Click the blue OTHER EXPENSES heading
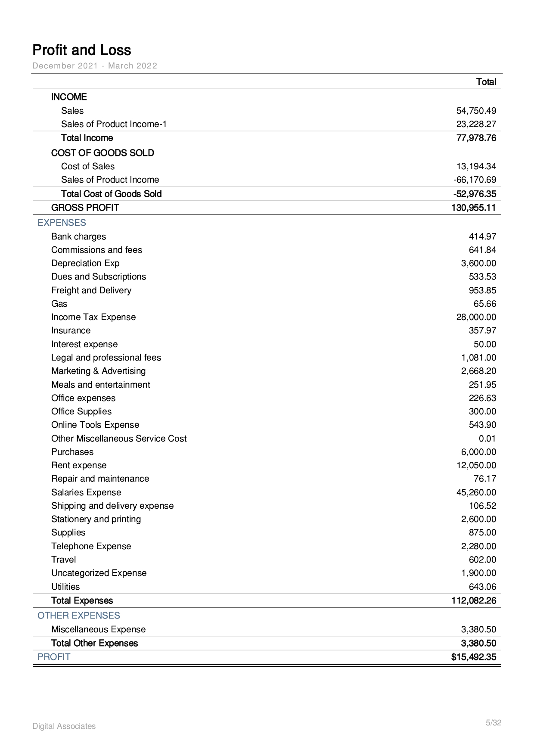 click(x=78, y=616)
